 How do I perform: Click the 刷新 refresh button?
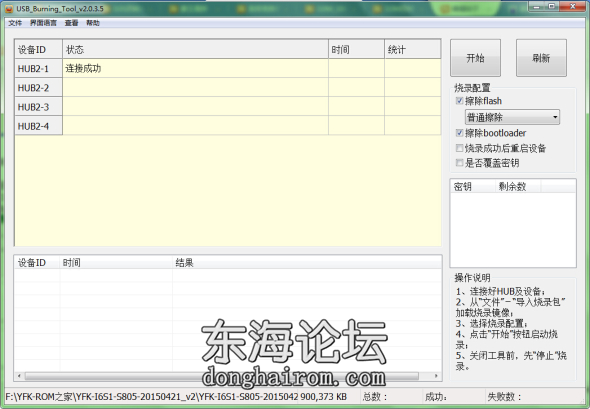click(541, 58)
